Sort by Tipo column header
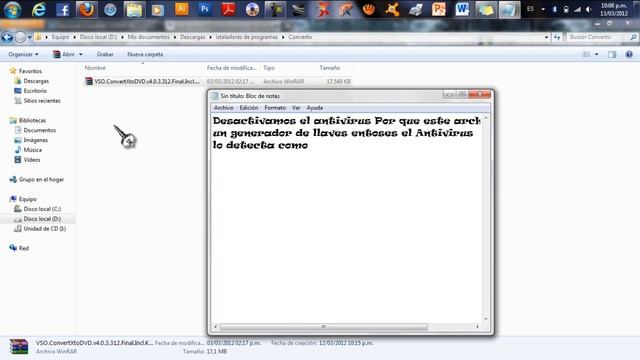This screenshot has width=640, height=360. (269, 68)
